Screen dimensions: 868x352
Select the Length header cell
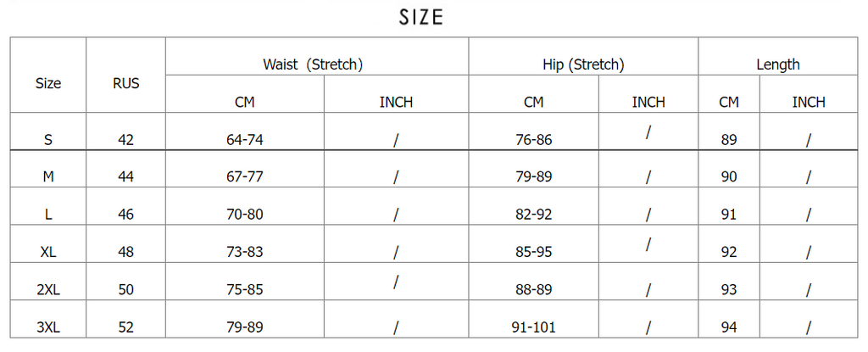[778, 64]
